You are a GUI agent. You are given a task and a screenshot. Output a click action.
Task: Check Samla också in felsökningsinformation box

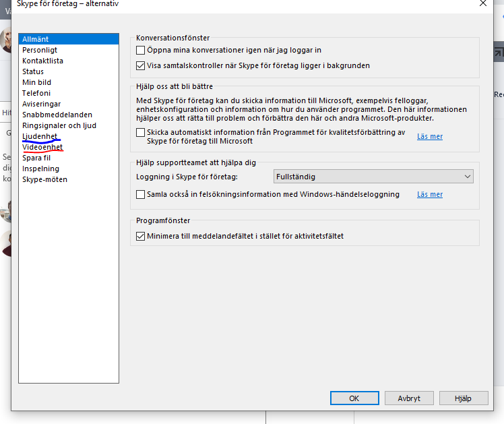point(140,195)
